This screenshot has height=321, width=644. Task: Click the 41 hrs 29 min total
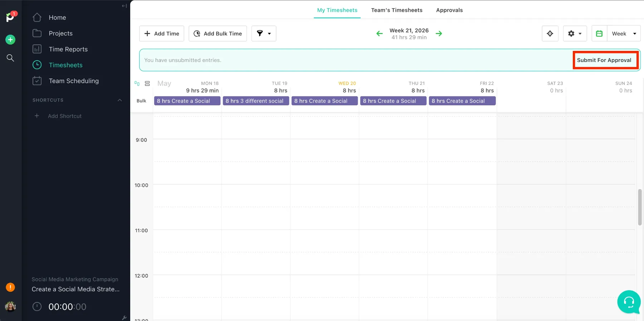click(409, 37)
